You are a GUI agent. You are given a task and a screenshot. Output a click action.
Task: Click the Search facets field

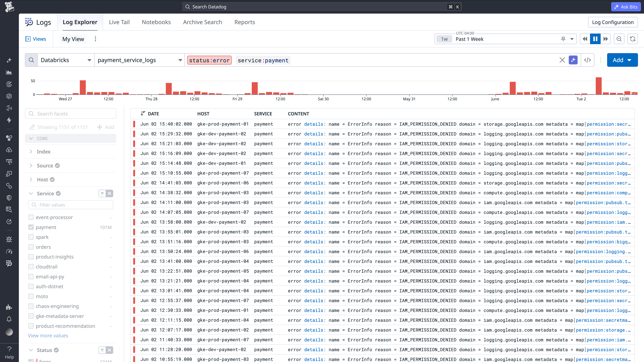tap(70, 114)
